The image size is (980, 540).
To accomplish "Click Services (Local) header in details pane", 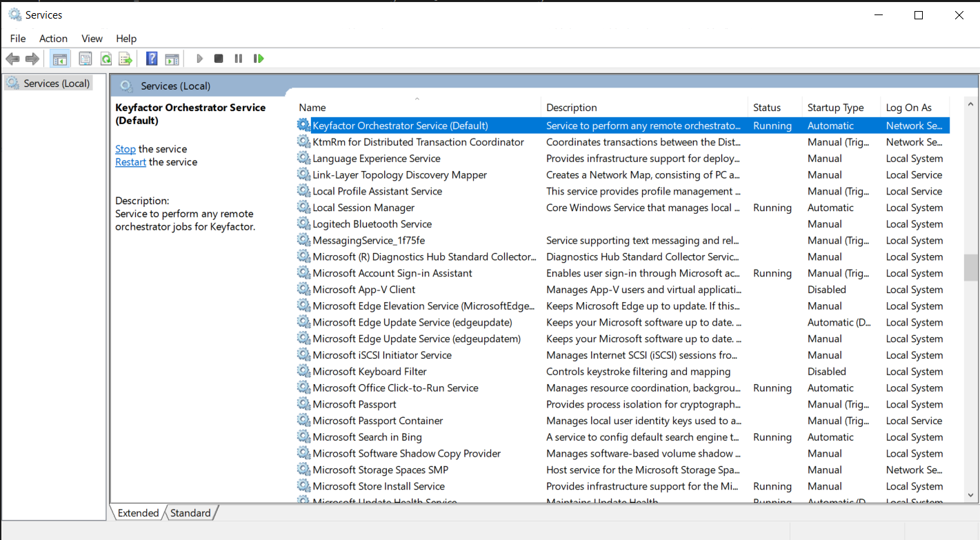I will 175,86.
